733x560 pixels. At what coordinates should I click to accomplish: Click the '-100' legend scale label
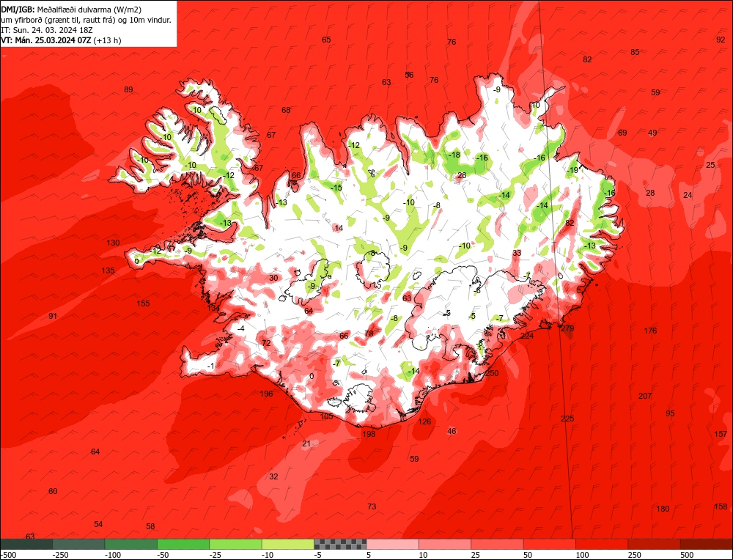point(113,556)
